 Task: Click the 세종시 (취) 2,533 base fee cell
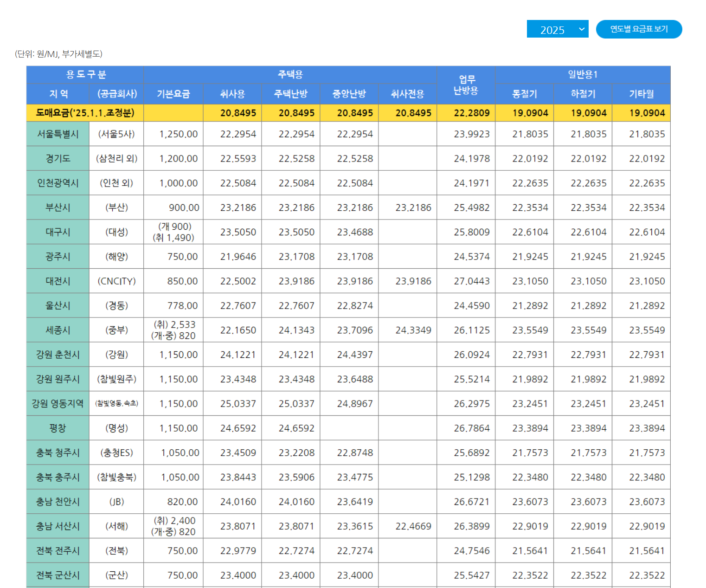coord(173,330)
